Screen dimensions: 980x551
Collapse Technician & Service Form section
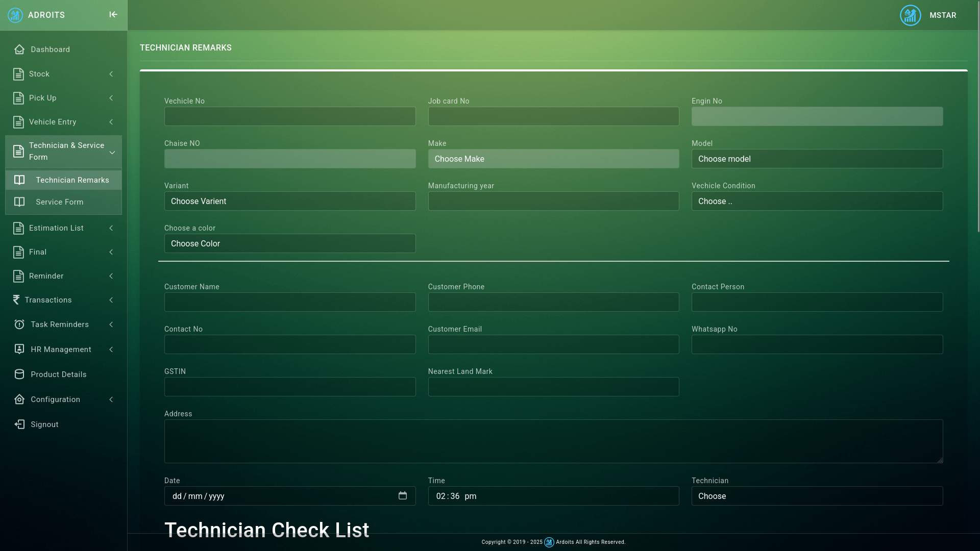112,152
